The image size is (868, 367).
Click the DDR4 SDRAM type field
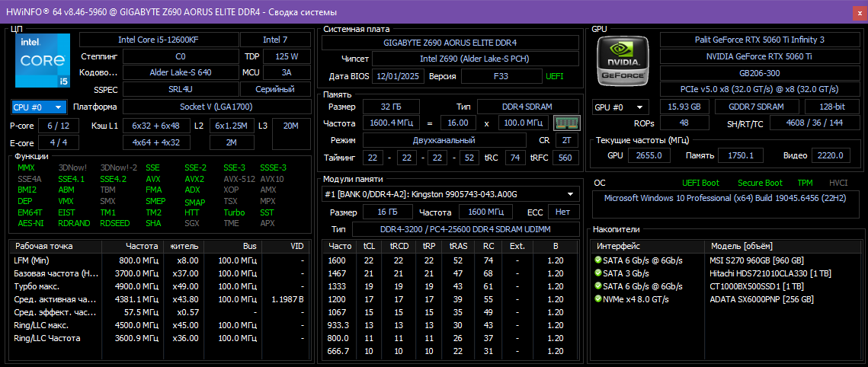[527, 107]
